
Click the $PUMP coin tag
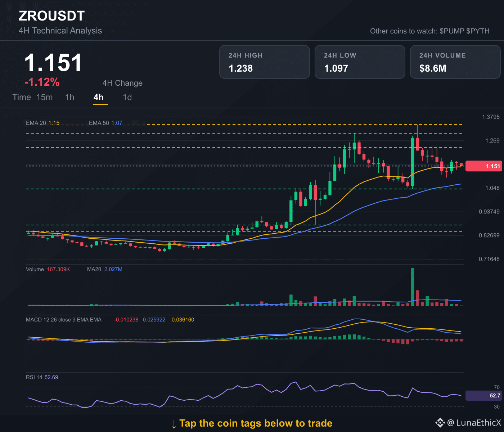[452, 31]
